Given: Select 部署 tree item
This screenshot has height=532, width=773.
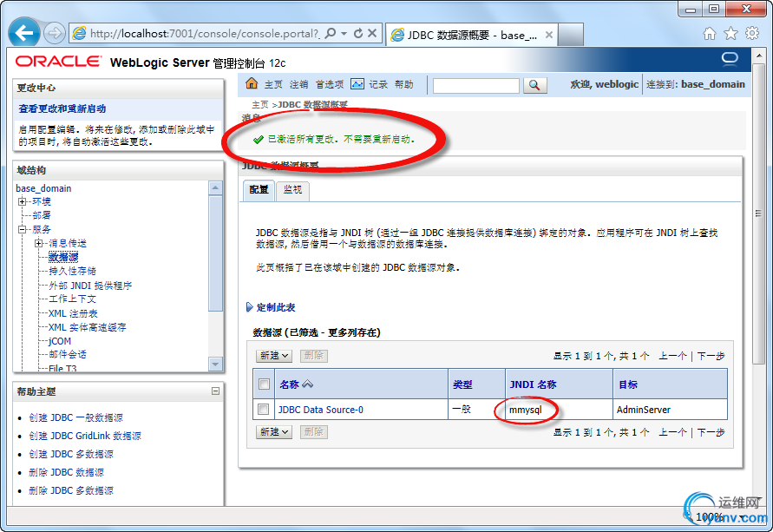Looking at the screenshot, I should 42,215.
